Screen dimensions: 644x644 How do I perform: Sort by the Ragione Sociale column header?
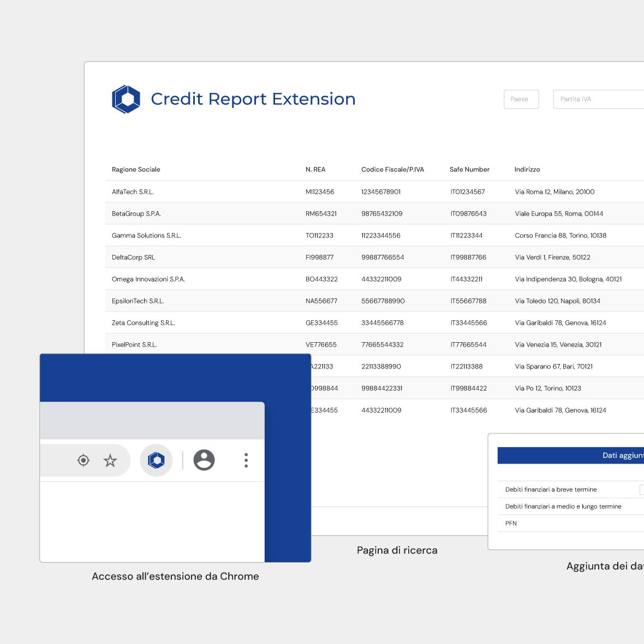tap(136, 169)
